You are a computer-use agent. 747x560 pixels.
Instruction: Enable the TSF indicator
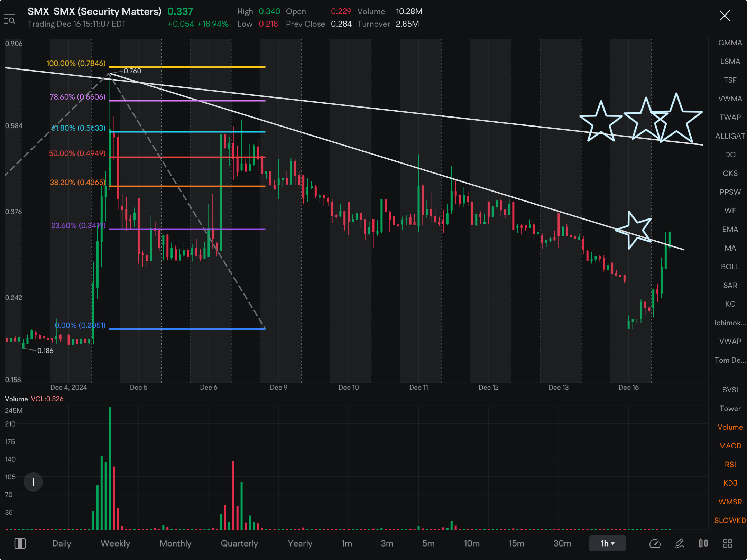pos(730,80)
